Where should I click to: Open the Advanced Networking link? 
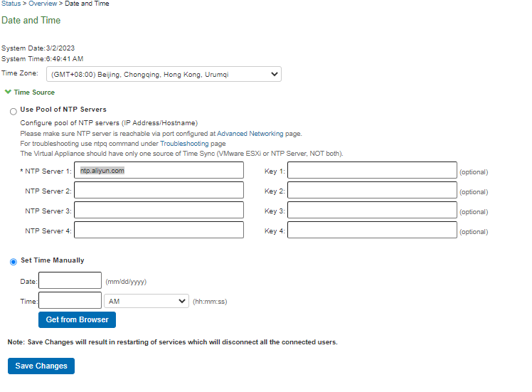point(250,133)
